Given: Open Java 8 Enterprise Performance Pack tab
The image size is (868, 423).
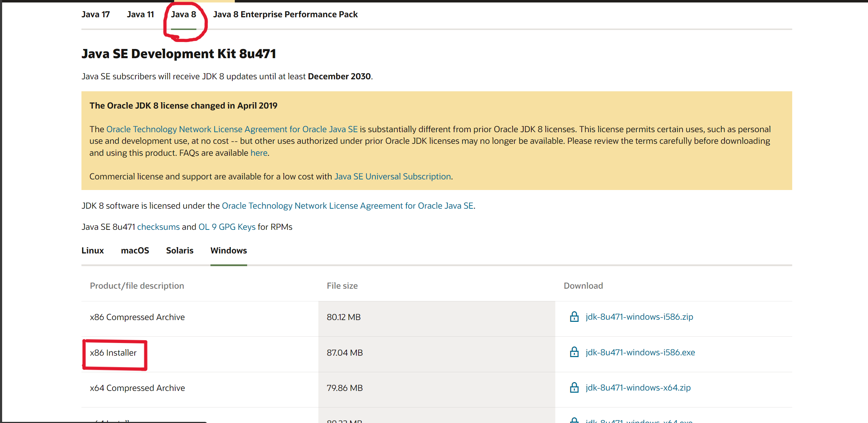Looking at the screenshot, I should pyautogui.click(x=285, y=14).
